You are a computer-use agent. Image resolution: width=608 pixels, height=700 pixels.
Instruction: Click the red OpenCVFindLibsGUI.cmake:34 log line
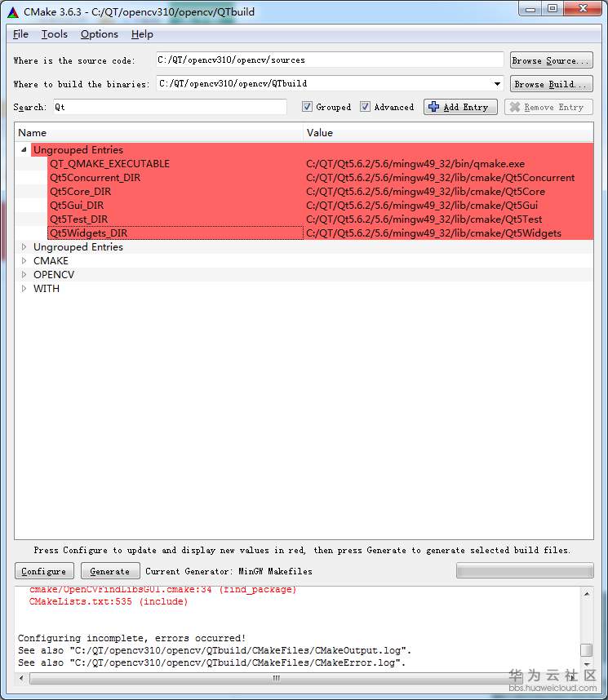tap(163, 590)
